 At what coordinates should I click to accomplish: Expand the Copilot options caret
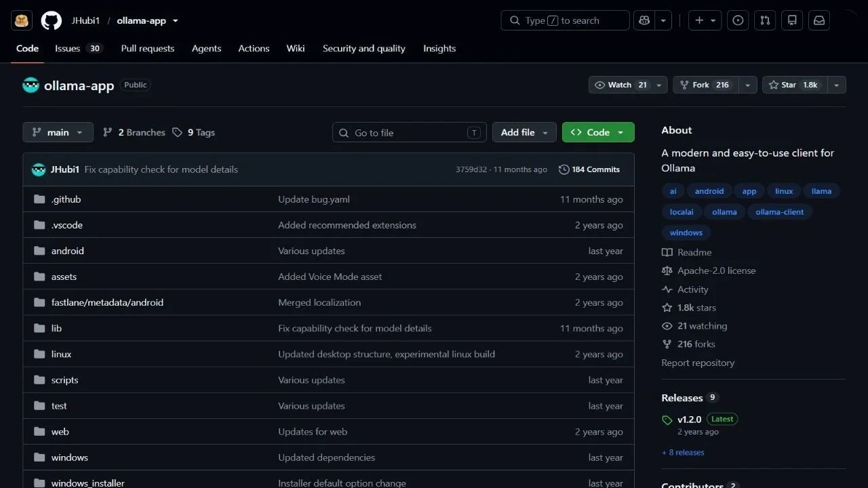pos(663,20)
